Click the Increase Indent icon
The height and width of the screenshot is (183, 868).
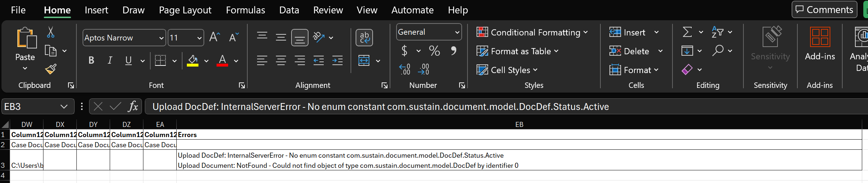(x=337, y=60)
